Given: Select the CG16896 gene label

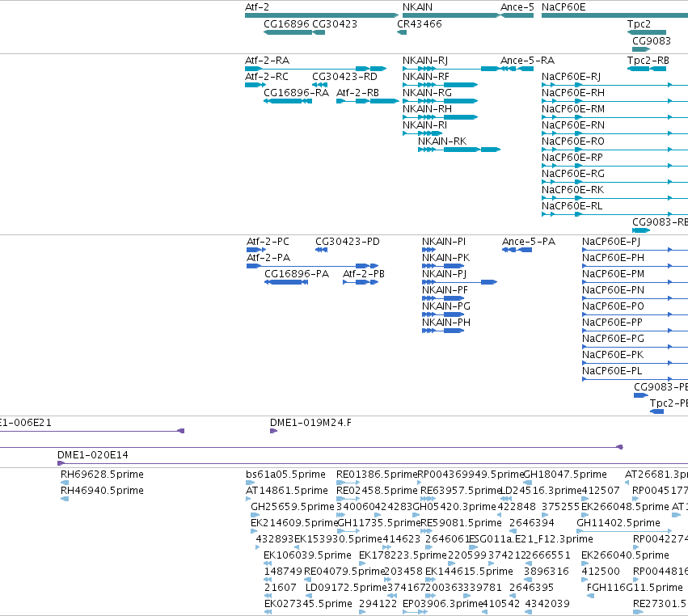Looking at the screenshot, I should coord(286,23).
